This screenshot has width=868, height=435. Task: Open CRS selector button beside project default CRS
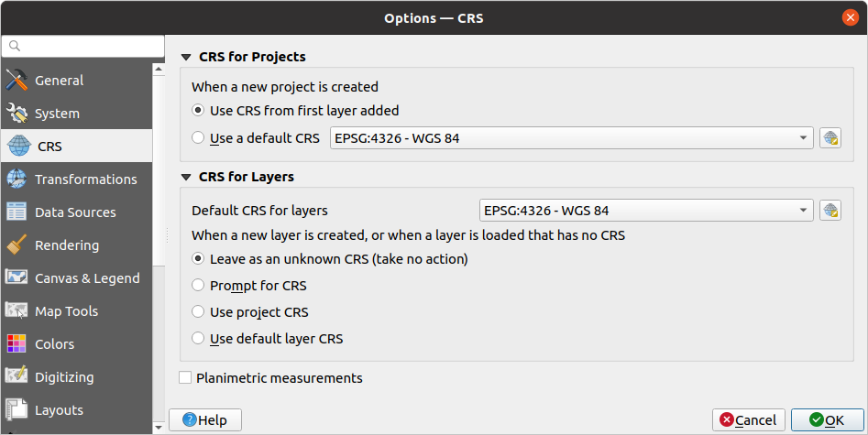[830, 138]
